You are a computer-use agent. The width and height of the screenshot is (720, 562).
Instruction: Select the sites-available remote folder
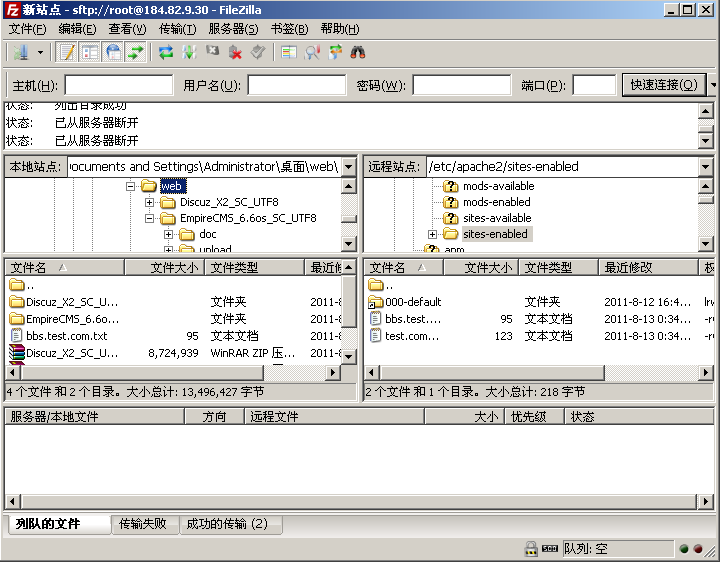[x=497, y=219]
